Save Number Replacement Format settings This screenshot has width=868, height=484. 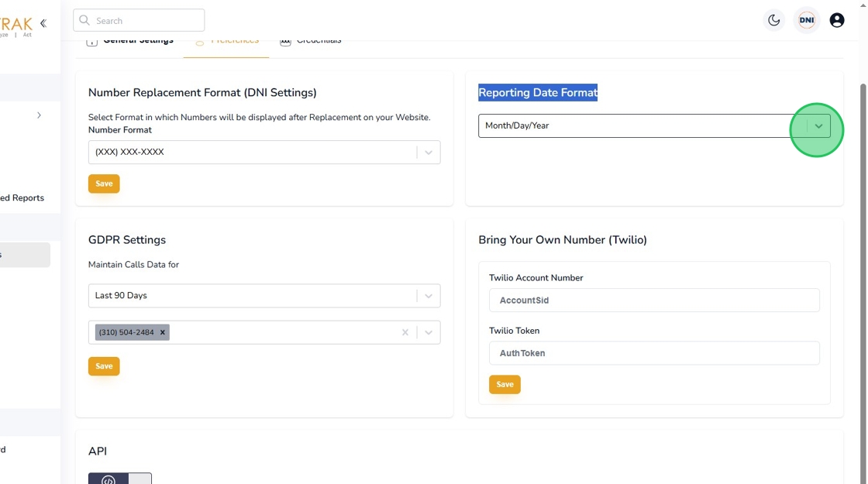tap(104, 184)
